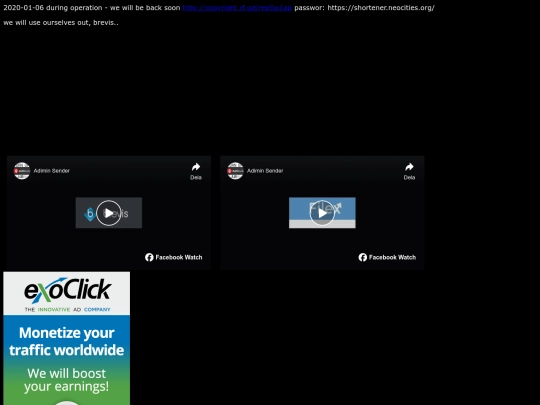
Task: Click Admin Sender name on brevis video
Action: pyautogui.click(x=52, y=170)
